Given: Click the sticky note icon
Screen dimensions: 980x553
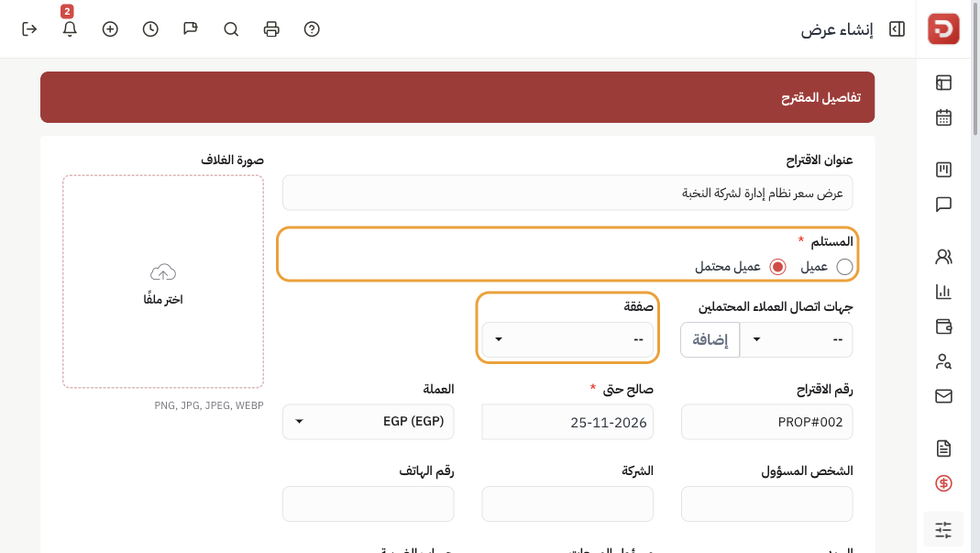Looking at the screenshot, I should tap(191, 29).
